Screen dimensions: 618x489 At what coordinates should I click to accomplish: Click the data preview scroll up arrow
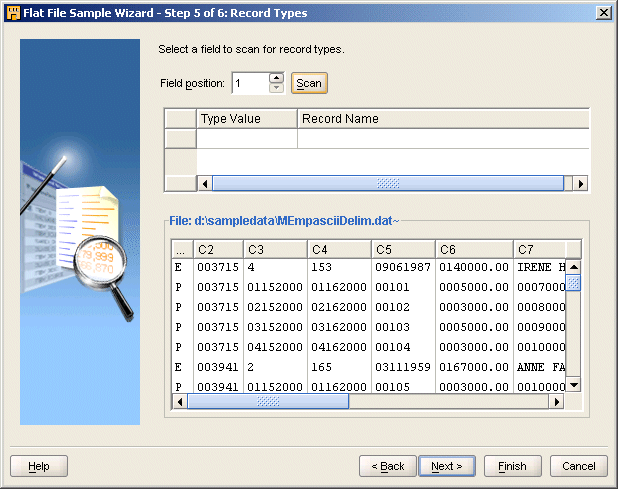574,267
